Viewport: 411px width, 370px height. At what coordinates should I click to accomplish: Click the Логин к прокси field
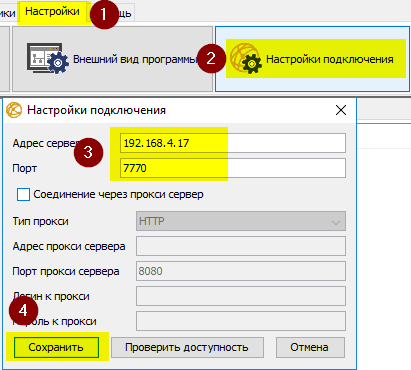pos(241,296)
